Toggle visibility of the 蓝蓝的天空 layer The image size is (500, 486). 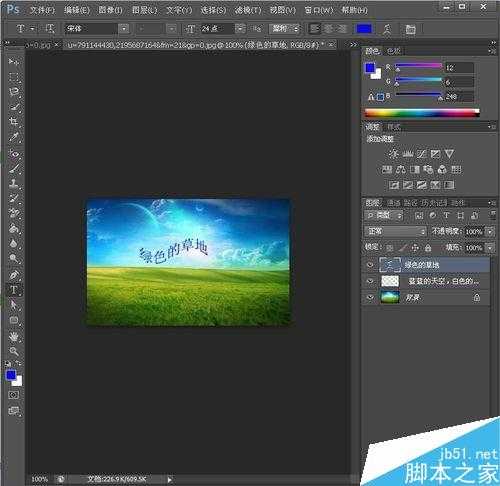[x=370, y=281]
